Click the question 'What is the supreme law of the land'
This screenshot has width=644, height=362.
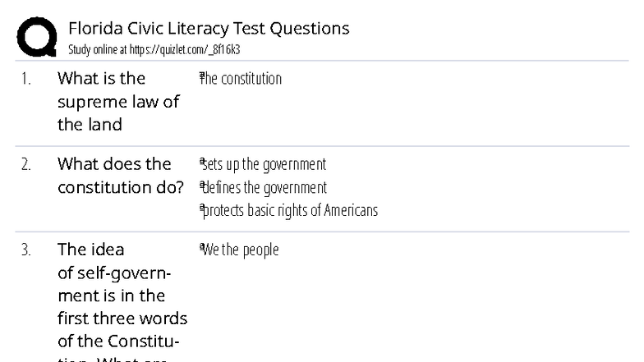click(117, 102)
